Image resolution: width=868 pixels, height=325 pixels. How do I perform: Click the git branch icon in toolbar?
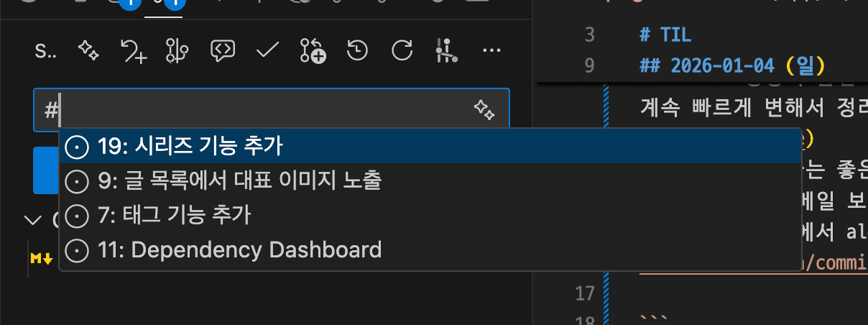click(x=177, y=50)
